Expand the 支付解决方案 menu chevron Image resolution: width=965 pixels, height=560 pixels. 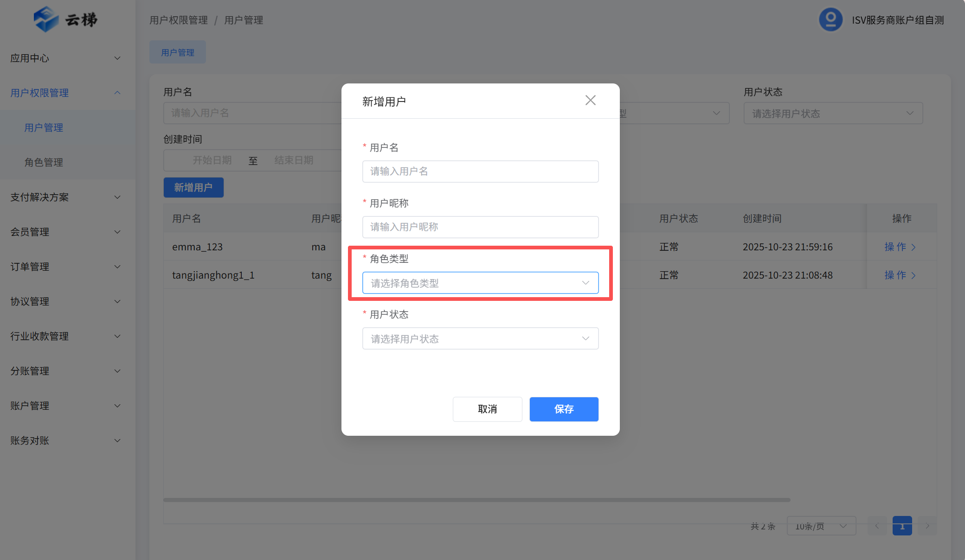pos(117,197)
